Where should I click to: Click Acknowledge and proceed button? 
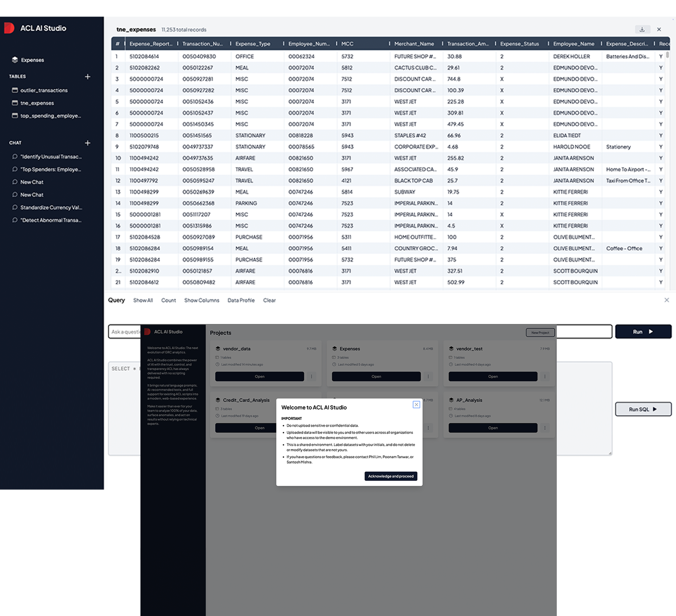pyautogui.click(x=391, y=476)
